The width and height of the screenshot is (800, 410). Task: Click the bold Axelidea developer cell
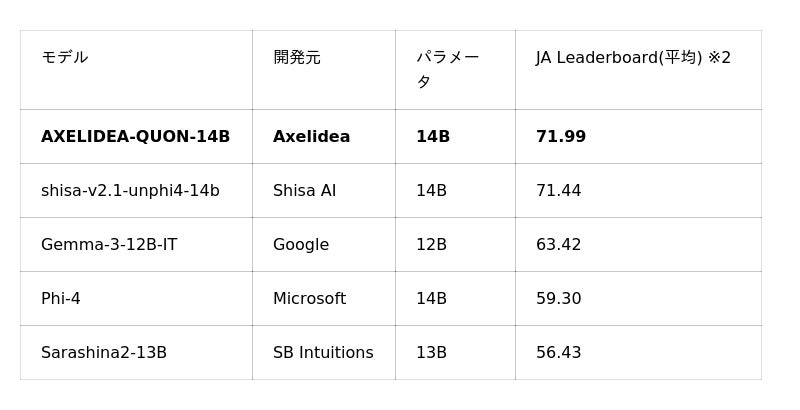[x=311, y=137]
